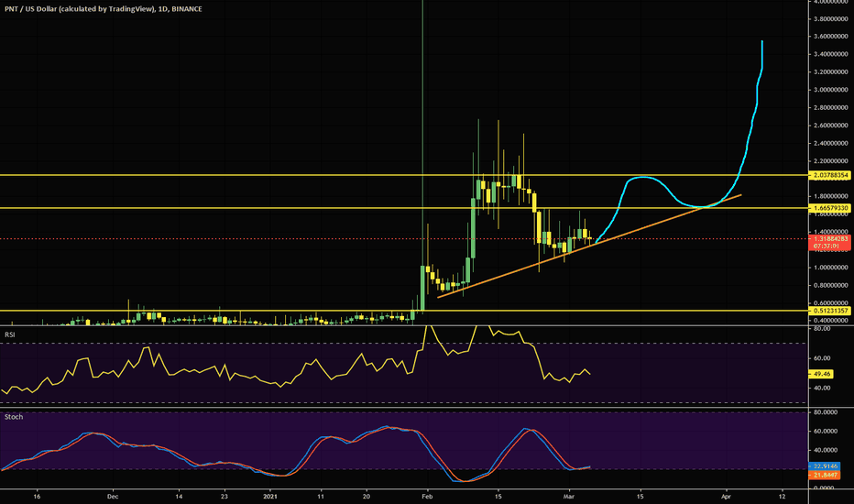Screen dimensions: 854x504
Task: Click the 2.60000000 price axis tick
Action: 830,126
